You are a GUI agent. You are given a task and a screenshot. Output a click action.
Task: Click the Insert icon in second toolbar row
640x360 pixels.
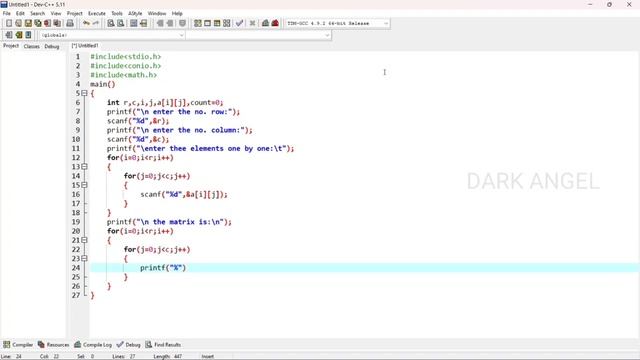coord(9,35)
